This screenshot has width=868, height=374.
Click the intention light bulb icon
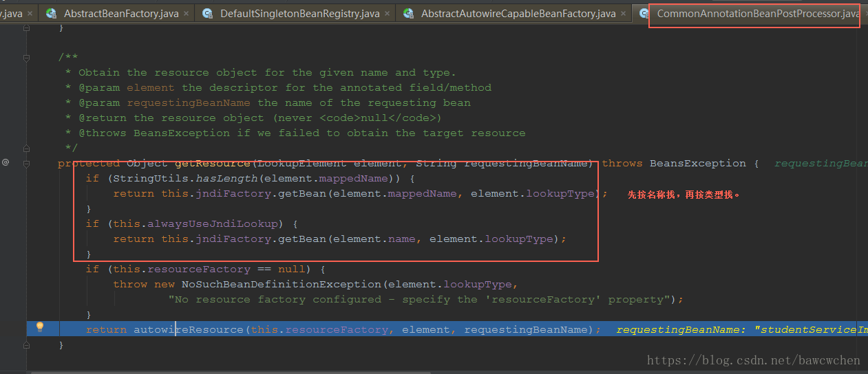click(40, 327)
